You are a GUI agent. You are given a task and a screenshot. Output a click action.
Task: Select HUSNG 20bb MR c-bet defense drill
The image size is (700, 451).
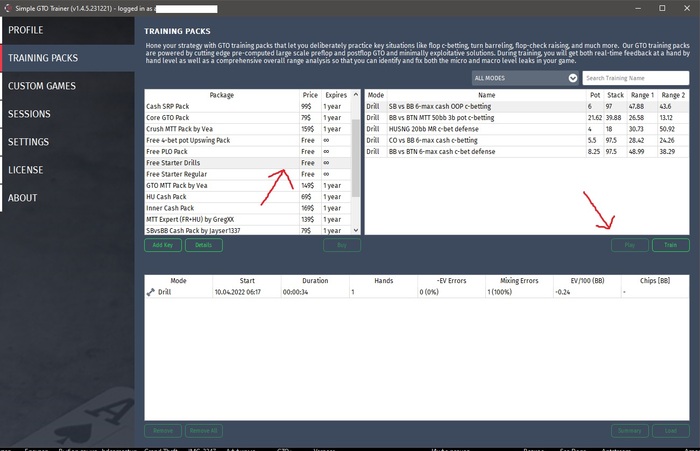click(x=527, y=129)
